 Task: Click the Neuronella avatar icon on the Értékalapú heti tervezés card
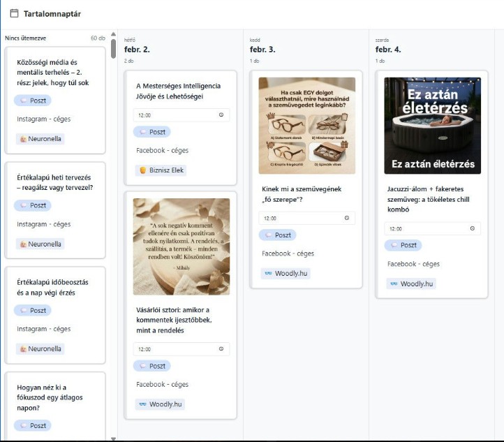coord(23,244)
